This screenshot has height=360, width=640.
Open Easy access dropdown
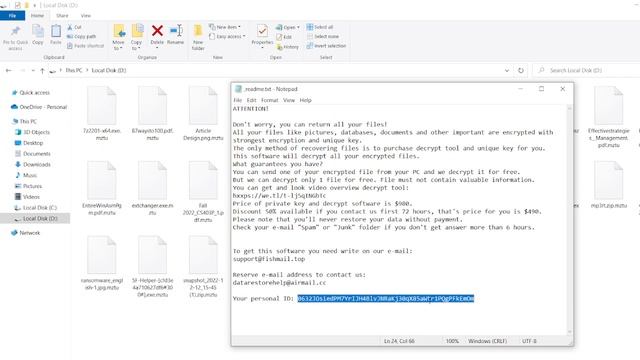pos(227,36)
